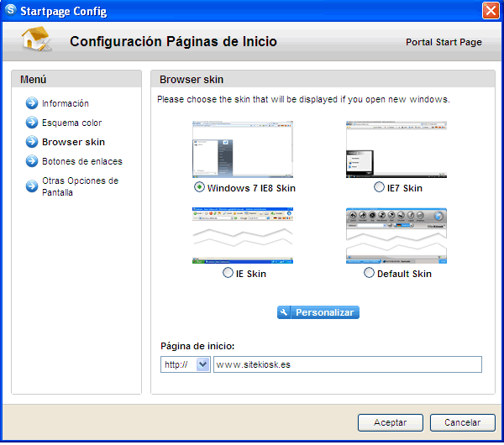Select the IE Skin radio button
504x445 pixels.
pyautogui.click(x=228, y=273)
